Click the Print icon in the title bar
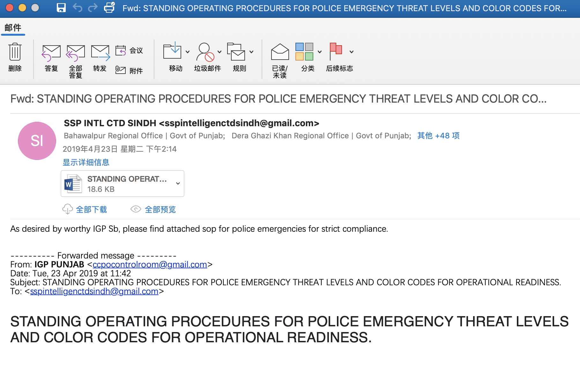This screenshot has height=392, width=580. 109,7
